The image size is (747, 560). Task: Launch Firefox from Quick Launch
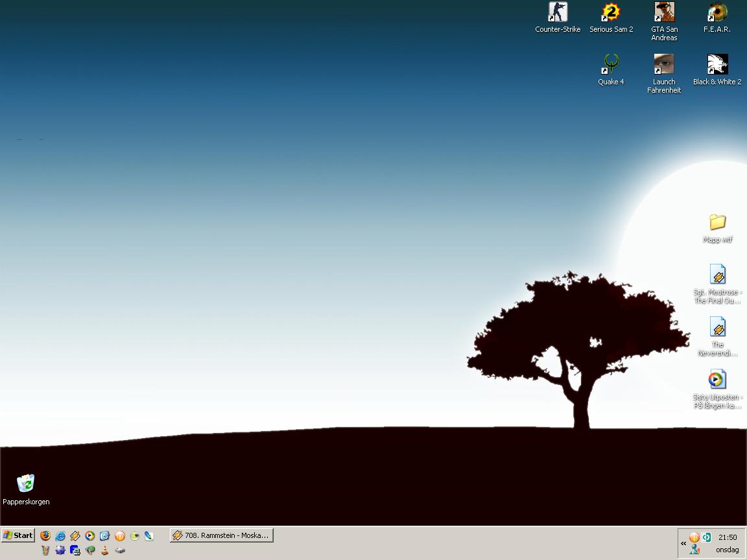45,536
